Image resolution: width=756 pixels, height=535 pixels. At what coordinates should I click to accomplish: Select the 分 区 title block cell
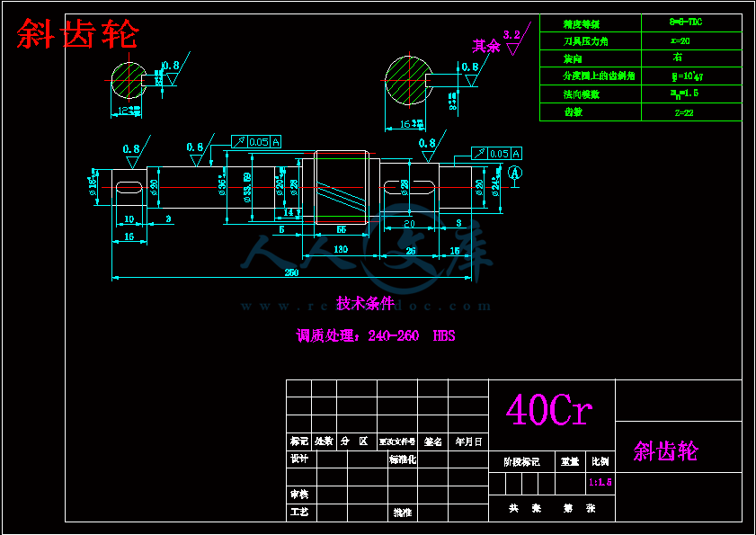coord(357,441)
